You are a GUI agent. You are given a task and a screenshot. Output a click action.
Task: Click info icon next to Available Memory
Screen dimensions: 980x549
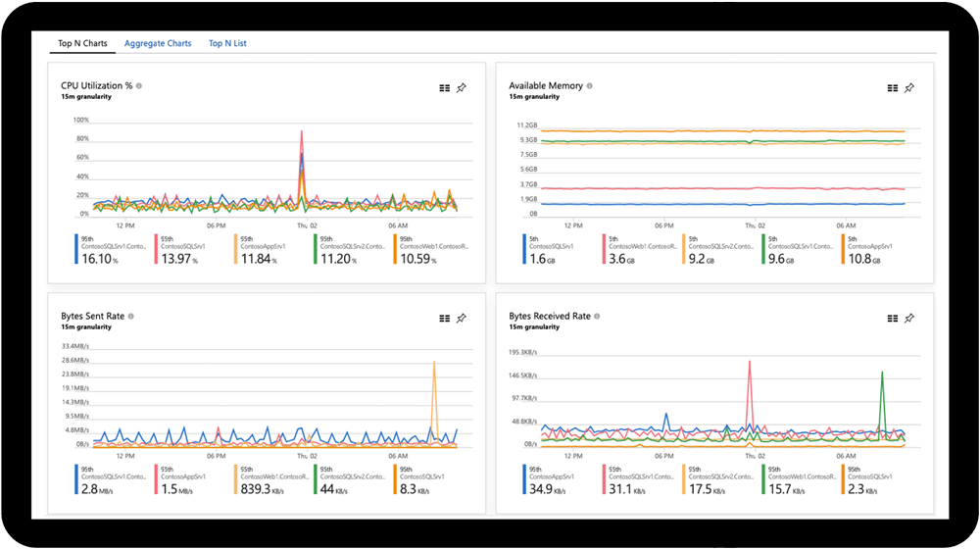pyautogui.click(x=589, y=85)
